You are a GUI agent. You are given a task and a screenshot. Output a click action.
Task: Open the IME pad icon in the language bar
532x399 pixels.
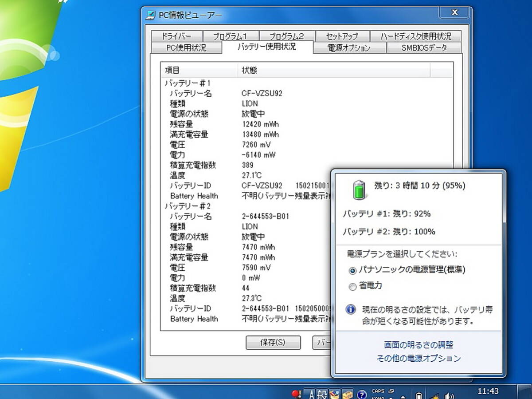tap(334, 394)
